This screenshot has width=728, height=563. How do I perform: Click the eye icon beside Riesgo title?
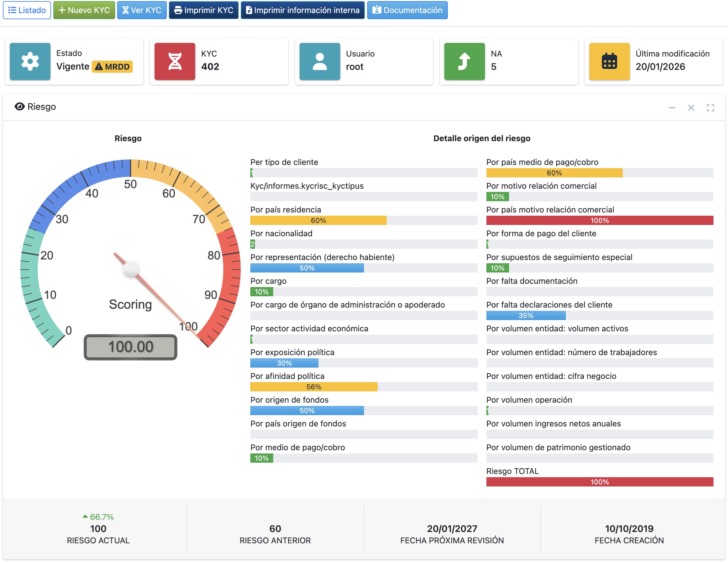click(20, 107)
